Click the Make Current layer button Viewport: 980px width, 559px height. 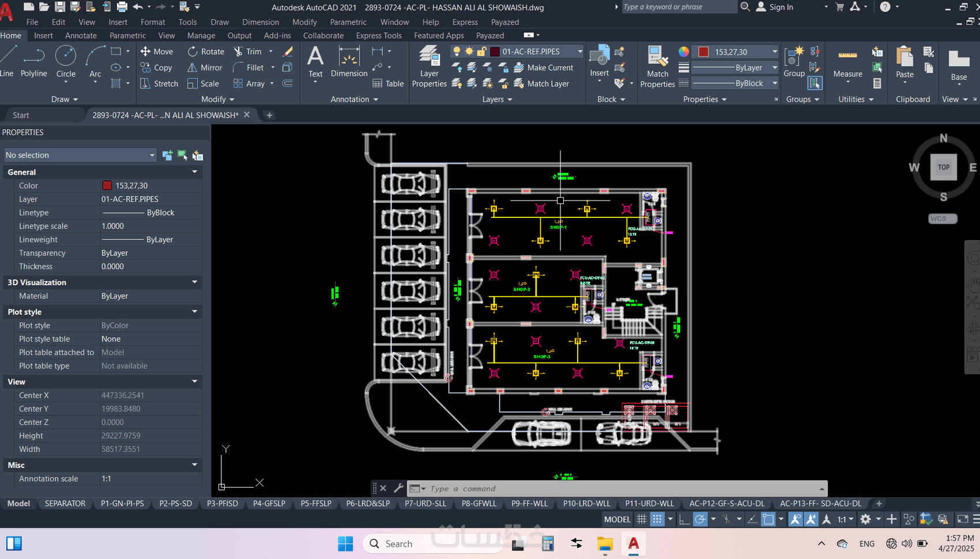(x=544, y=67)
